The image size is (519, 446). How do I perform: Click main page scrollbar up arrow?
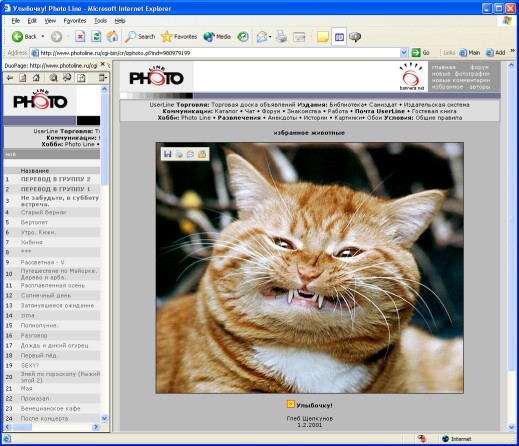[x=512, y=66]
